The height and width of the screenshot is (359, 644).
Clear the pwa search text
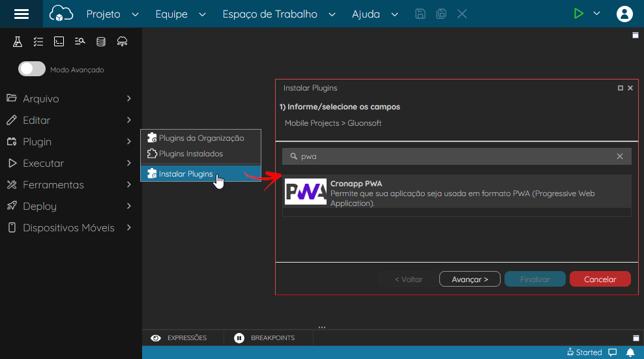[x=620, y=156]
